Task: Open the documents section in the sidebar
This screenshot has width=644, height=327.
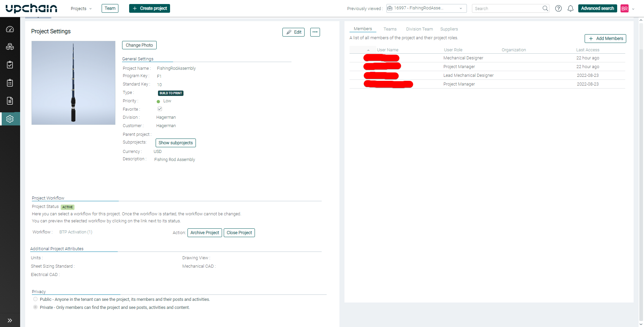Action: coord(10,101)
